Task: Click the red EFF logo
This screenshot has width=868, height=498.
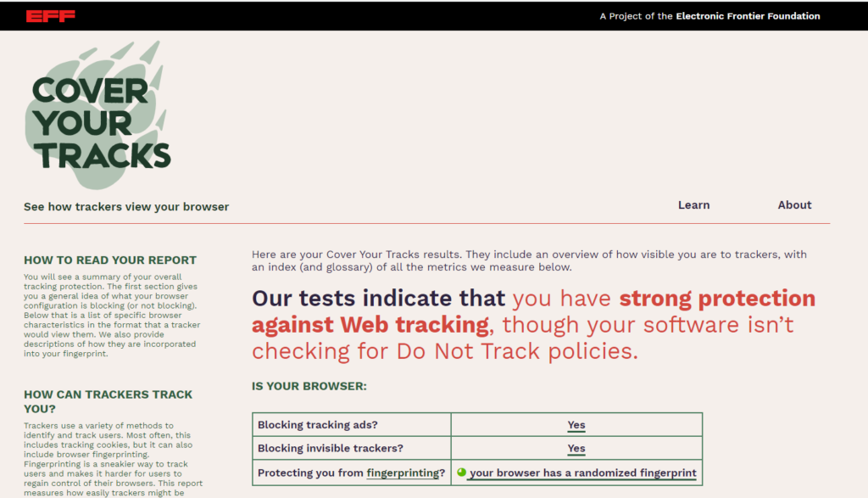Action: (x=50, y=16)
